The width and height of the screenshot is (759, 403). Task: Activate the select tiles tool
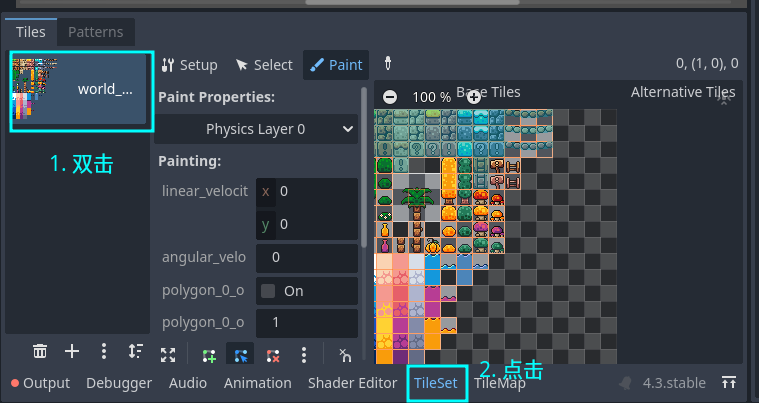pyautogui.click(x=241, y=355)
